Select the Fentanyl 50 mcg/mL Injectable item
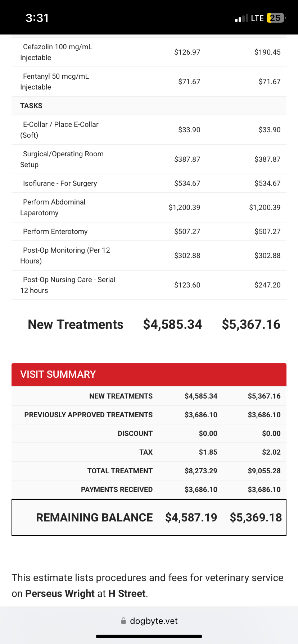Viewport: 298px width, 644px height. pyautogui.click(x=56, y=82)
